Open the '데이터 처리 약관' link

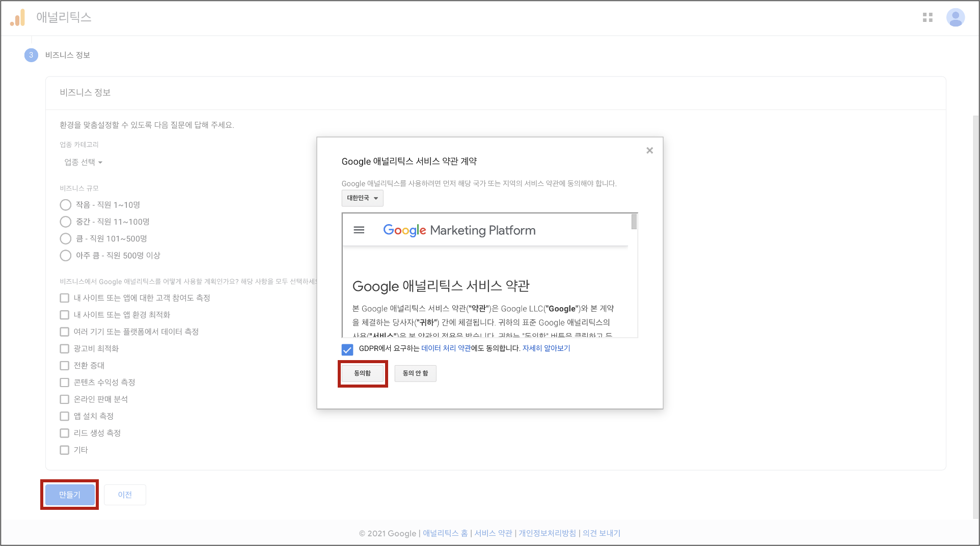coord(446,348)
